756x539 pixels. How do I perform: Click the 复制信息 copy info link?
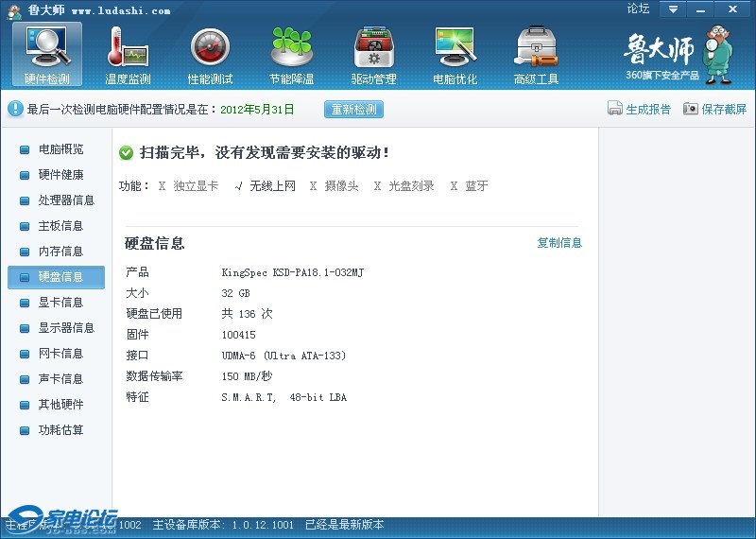[x=559, y=243]
